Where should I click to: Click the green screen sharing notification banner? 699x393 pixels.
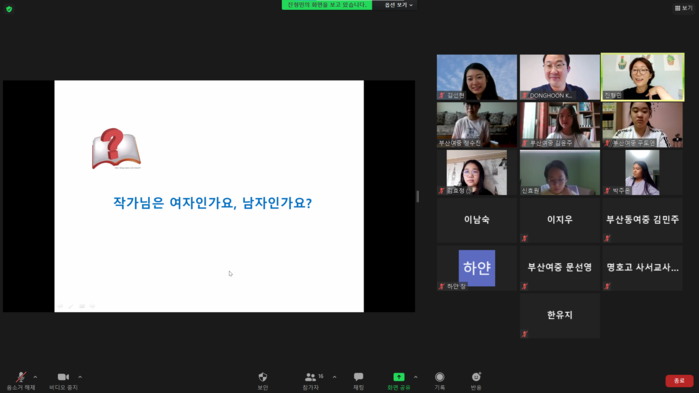(327, 5)
